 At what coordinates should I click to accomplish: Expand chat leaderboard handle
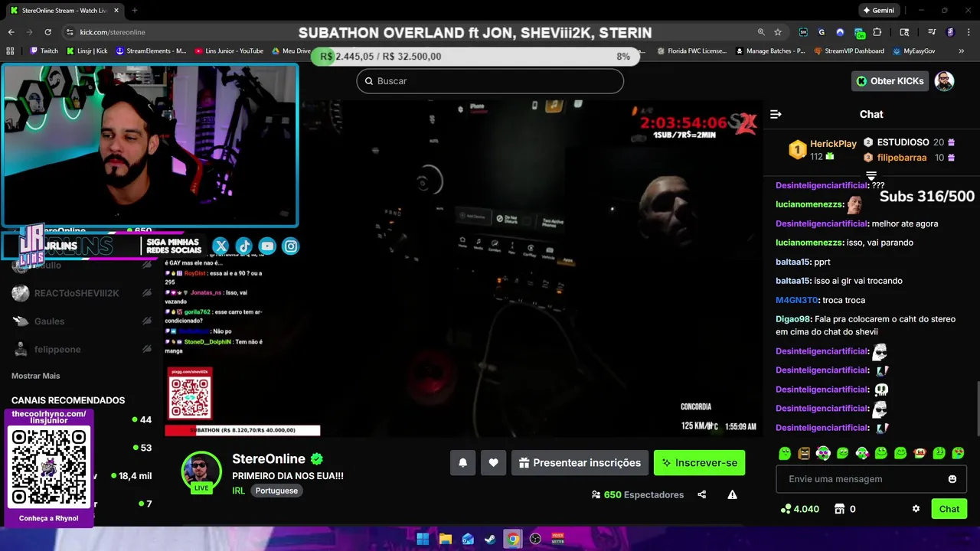point(871,176)
